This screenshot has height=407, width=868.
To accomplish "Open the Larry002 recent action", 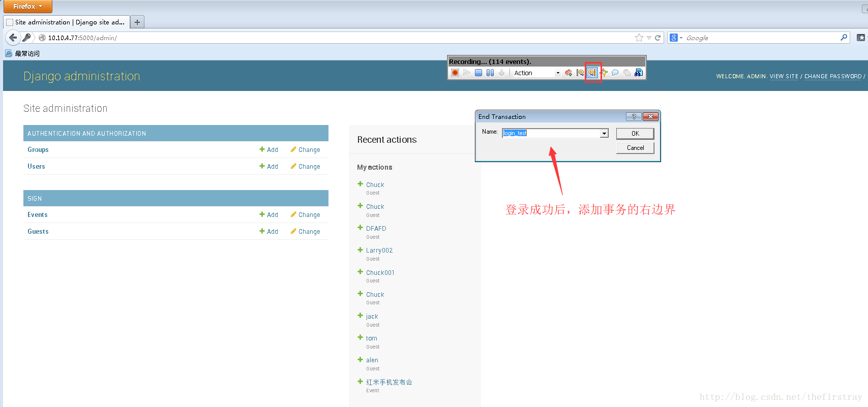I will 379,251.
